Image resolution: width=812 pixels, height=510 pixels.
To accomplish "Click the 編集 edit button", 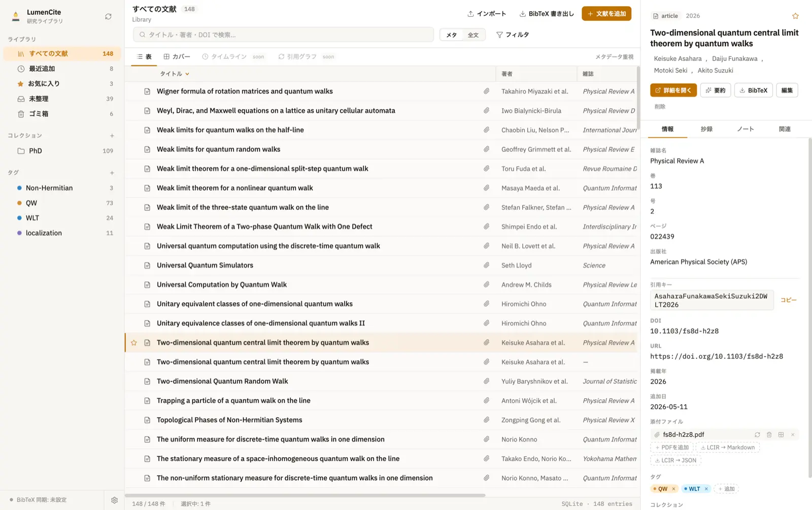I will click(787, 90).
